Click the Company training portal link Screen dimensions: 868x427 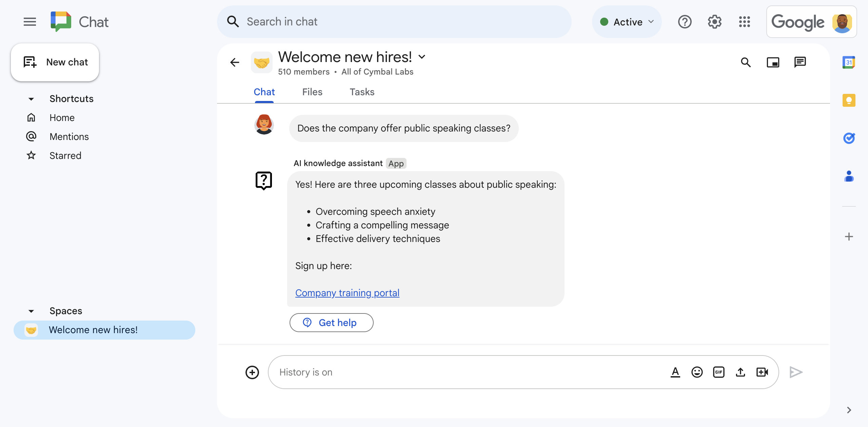tap(347, 292)
